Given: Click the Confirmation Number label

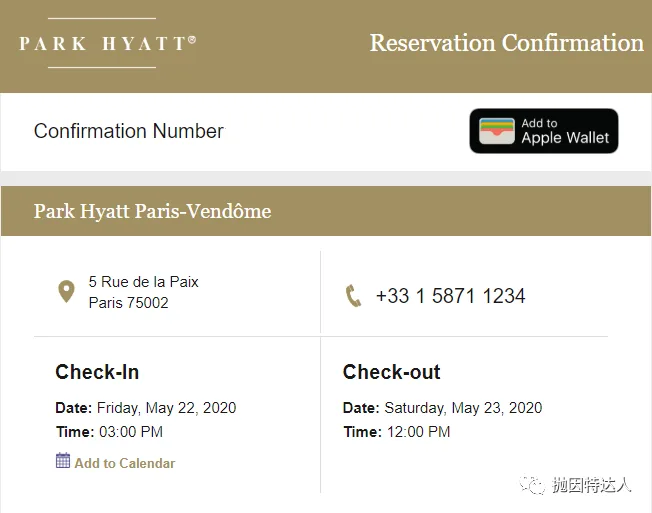Looking at the screenshot, I should tap(129, 131).
